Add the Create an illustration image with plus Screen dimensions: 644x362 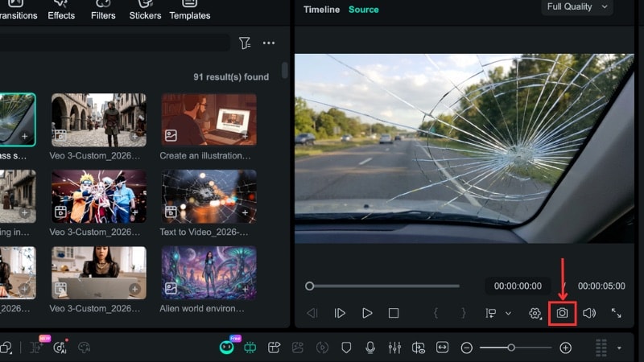click(x=245, y=136)
